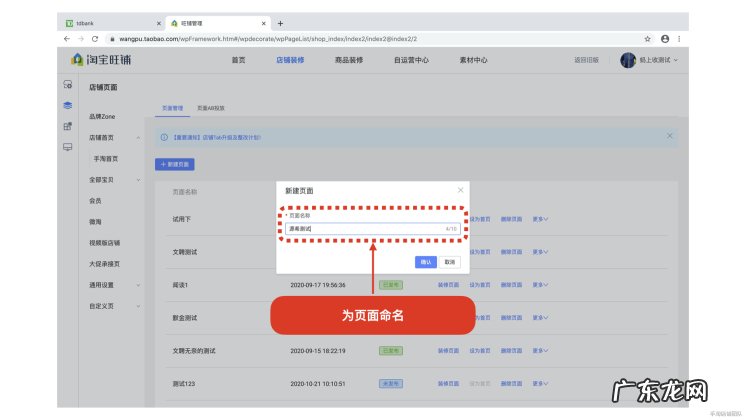Collapse the 店铺首页 sidebar section
This screenshot has width=746, height=420.
138,138
